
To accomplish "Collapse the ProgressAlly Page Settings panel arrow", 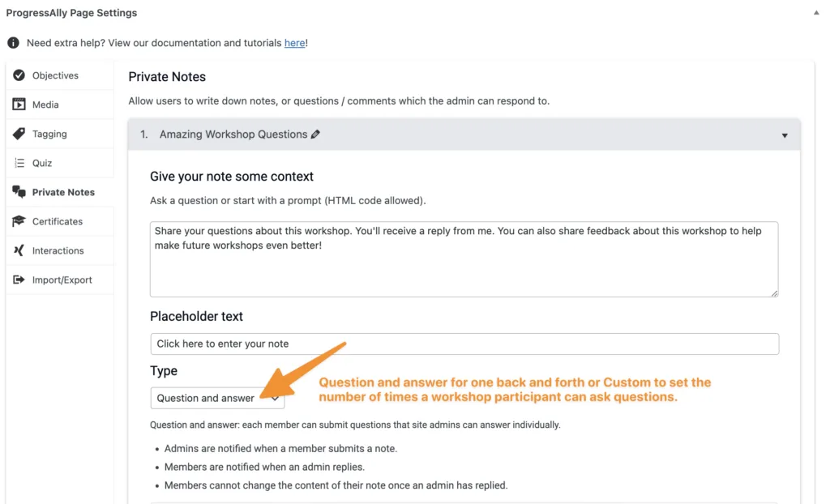I will pos(815,13).
